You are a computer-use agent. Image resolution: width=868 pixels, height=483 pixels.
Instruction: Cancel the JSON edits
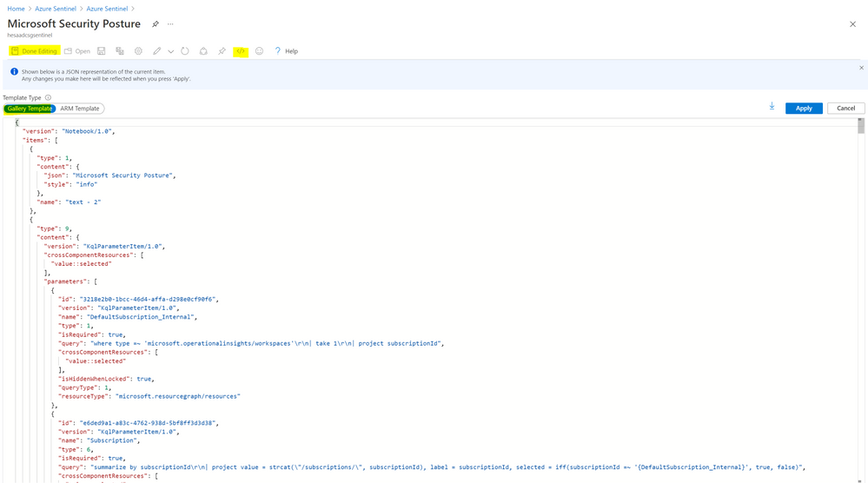(x=846, y=109)
